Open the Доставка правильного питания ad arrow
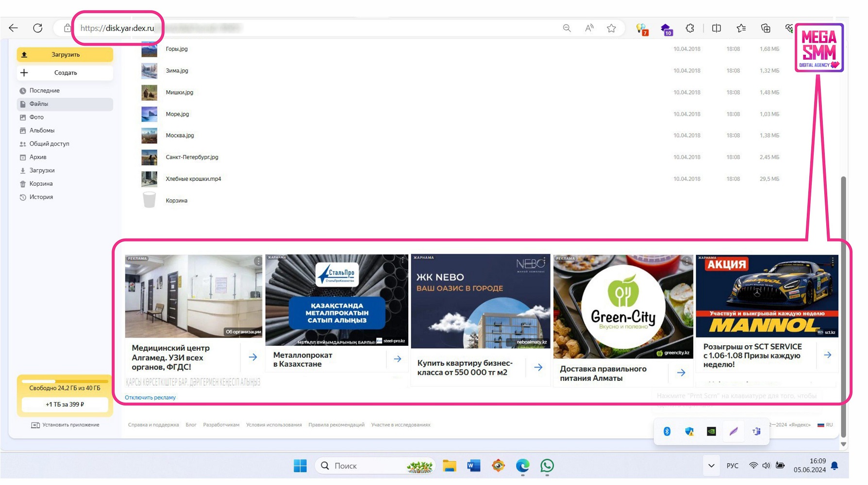This screenshot has width=868, height=485. coord(681,373)
